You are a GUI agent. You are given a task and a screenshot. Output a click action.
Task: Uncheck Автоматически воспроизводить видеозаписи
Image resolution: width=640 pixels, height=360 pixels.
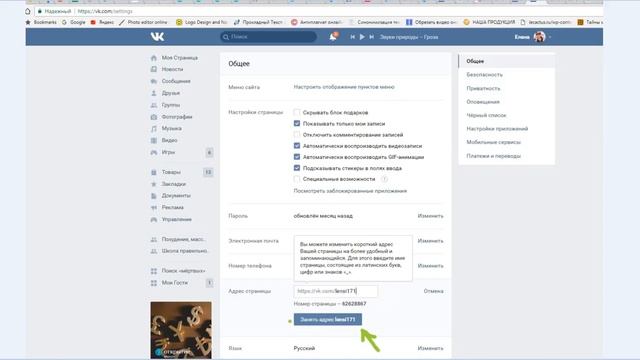click(x=297, y=146)
